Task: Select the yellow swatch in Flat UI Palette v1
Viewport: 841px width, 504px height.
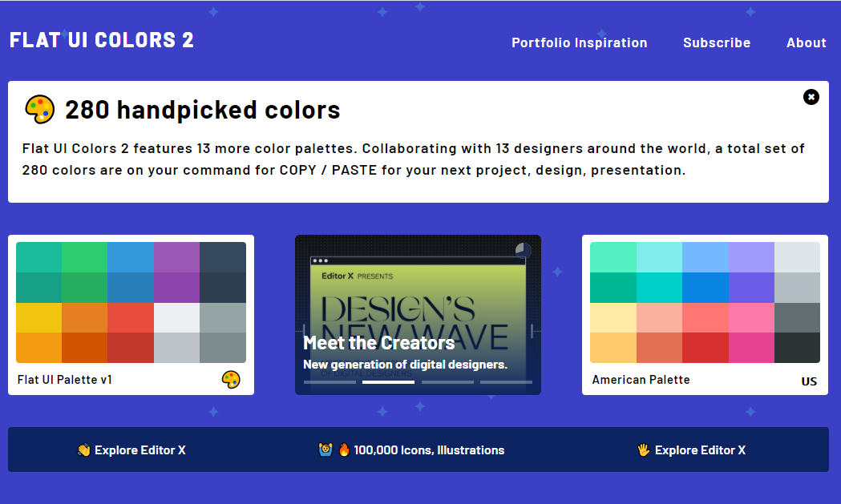Action: tap(38, 317)
